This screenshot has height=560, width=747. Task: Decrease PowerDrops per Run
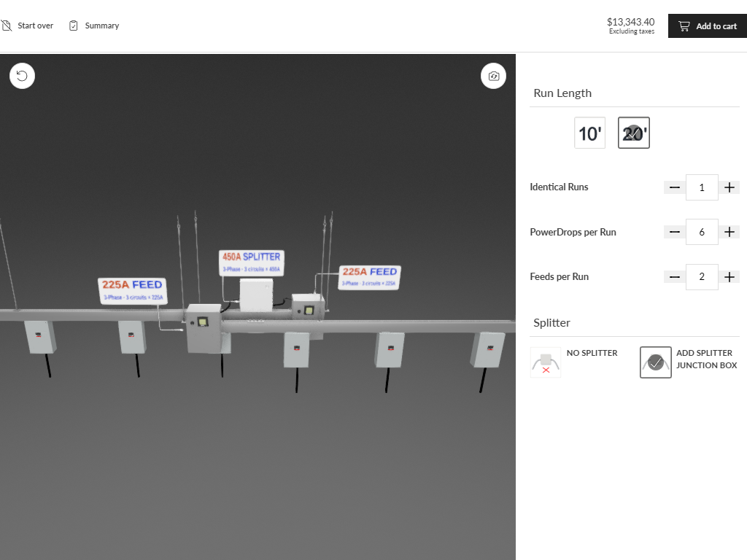pyautogui.click(x=675, y=232)
